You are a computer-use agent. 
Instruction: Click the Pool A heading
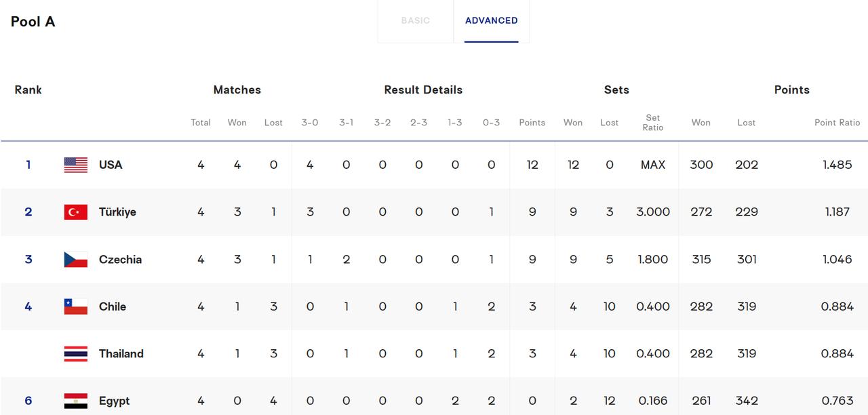[33, 22]
